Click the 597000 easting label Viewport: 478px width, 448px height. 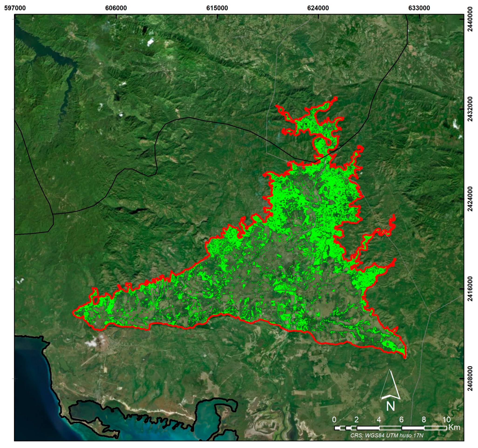click(x=15, y=8)
